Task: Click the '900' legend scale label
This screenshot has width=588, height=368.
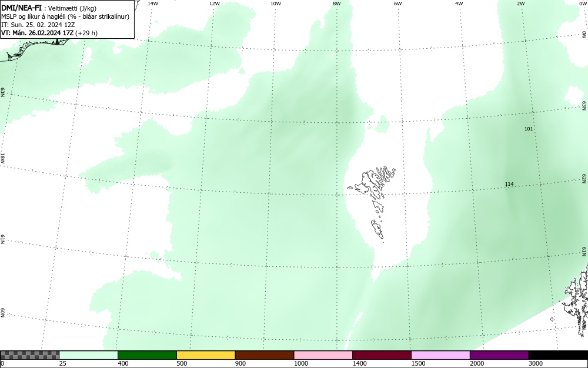Action: [240, 363]
